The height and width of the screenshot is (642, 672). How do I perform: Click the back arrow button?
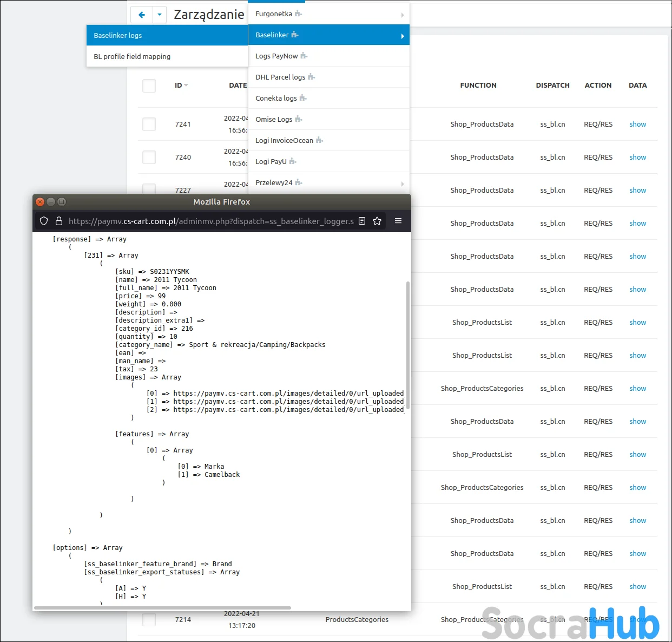[142, 15]
